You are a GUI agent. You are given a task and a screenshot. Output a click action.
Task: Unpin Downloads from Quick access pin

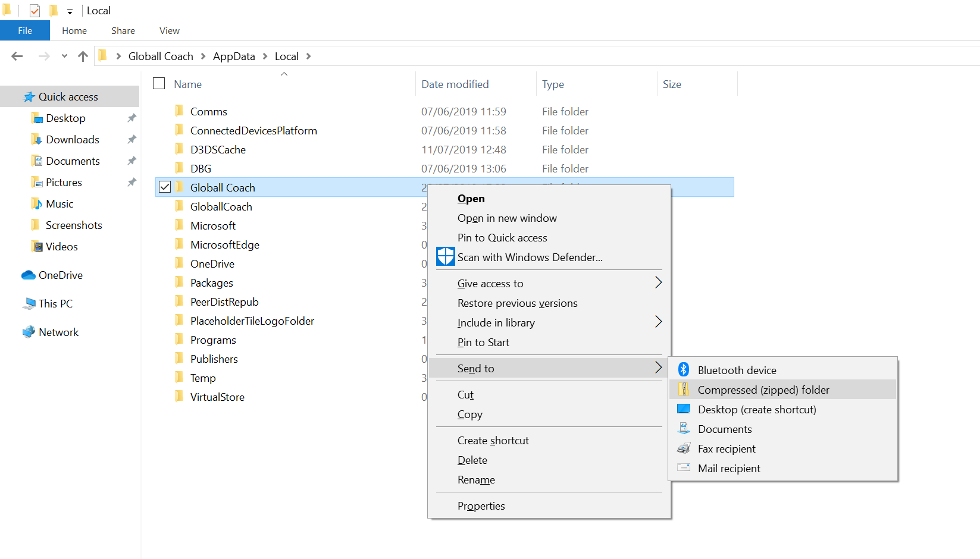coord(132,140)
